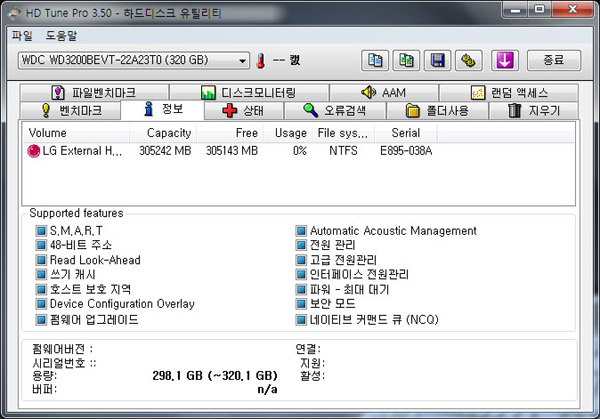Toggle the 펌웨어 업그레이드 checkbox
Viewport: 600px width, 419px height.
click(x=41, y=320)
